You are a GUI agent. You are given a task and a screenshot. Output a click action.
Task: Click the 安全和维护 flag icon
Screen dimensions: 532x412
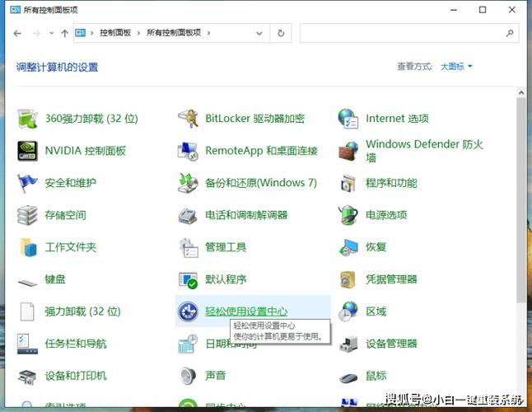(x=27, y=183)
